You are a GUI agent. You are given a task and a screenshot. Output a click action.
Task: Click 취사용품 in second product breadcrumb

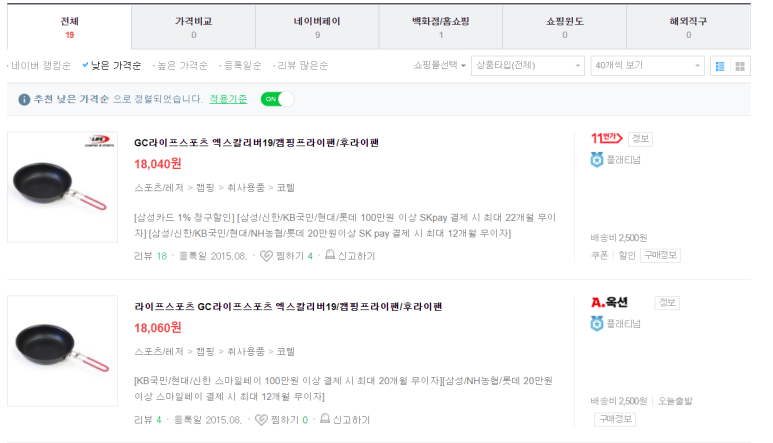tap(246, 352)
